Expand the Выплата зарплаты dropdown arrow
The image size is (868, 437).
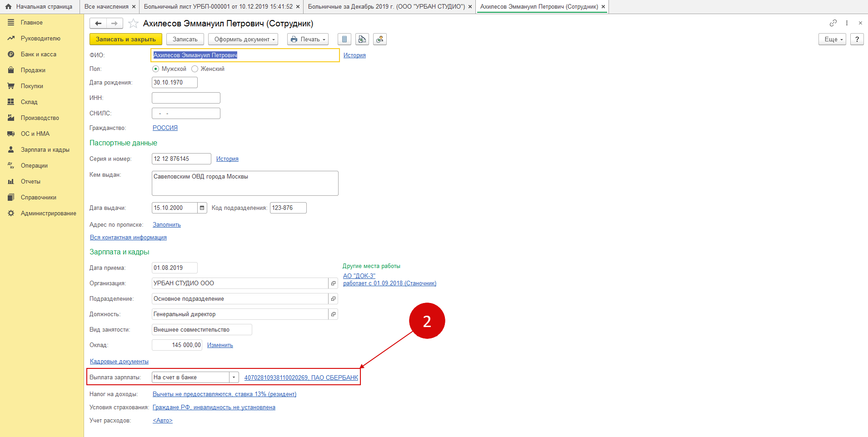point(234,377)
